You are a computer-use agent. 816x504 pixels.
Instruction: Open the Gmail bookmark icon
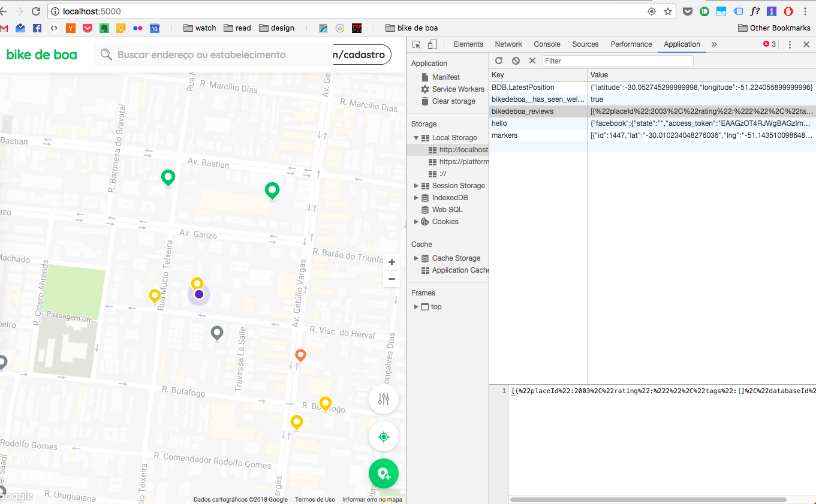[4, 28]
